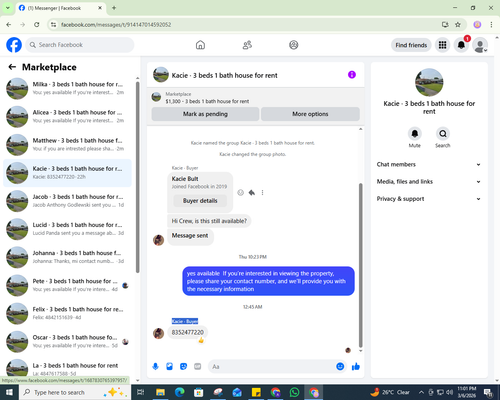The height and width of the screenshot is (400, 500).
Task: Open the $1,300 listing thumbnail in Marketplace bar
Action: pyautogui.click(x=156, y=97)
